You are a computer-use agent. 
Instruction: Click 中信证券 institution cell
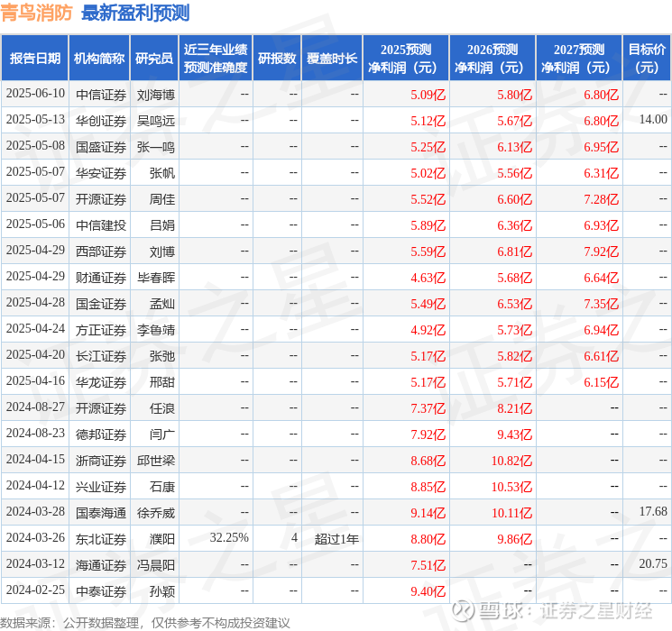[x=101, y=95]
